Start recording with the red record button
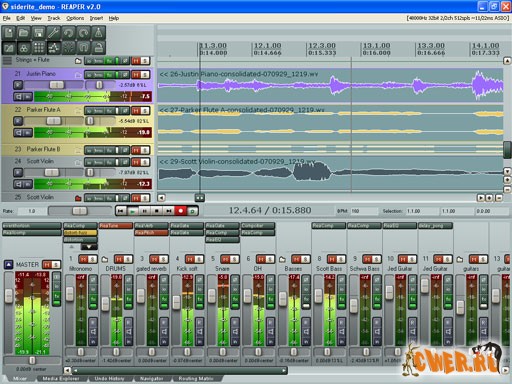This screenshot has width=512, height=384. [x=181, y=211]
